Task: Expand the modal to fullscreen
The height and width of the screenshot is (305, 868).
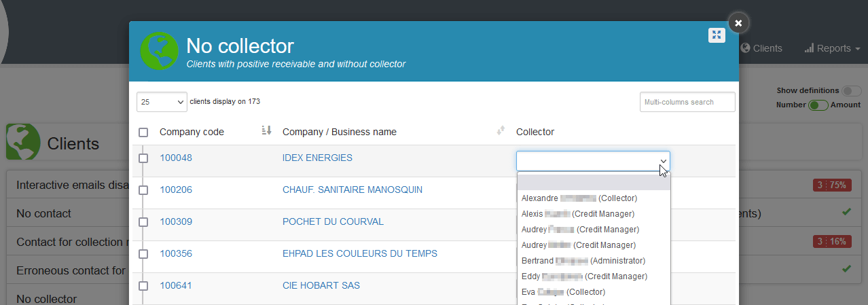Action: pyautogui.click(x=717, y=35)
